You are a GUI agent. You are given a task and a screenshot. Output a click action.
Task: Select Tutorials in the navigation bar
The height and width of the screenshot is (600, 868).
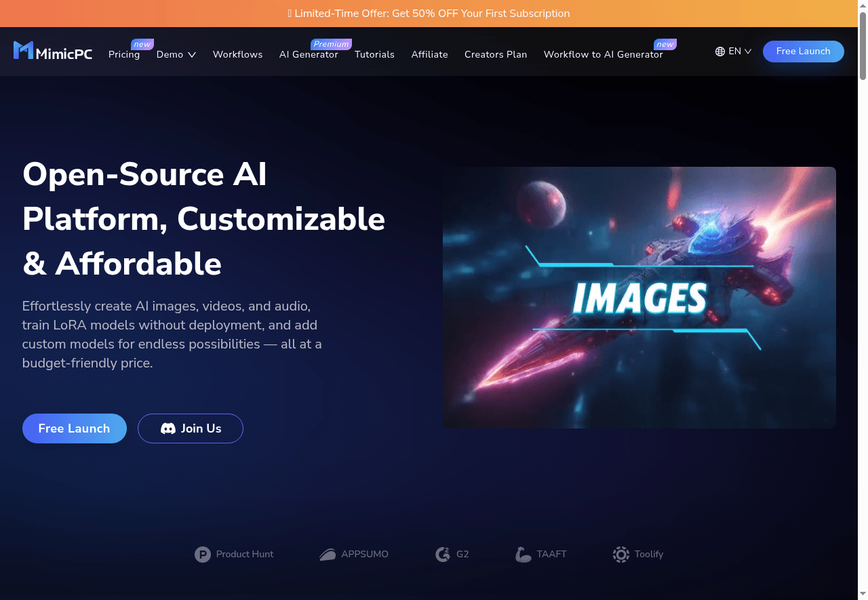[374, 54]
